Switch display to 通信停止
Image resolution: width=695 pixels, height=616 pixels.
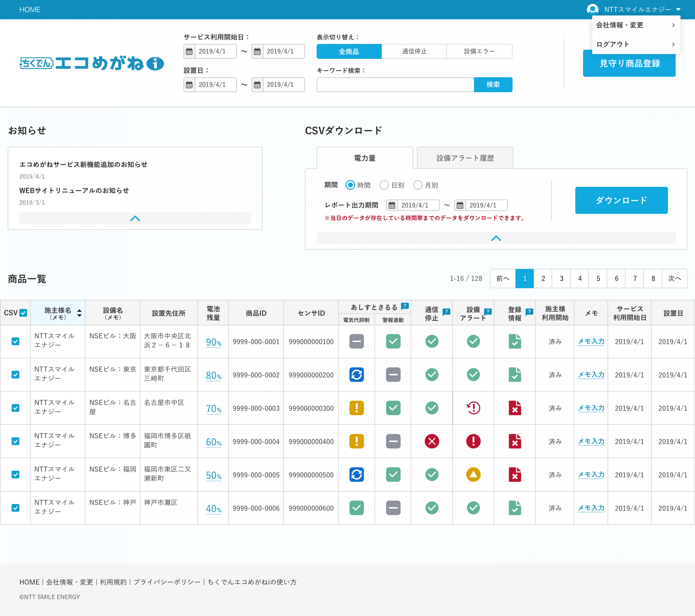click(414, 51)
